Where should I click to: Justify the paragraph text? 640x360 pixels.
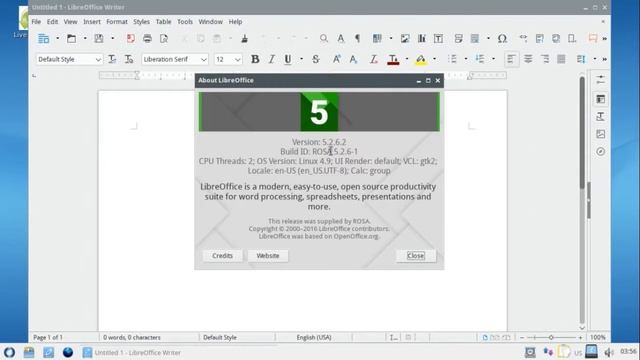(x=562, y=59)
